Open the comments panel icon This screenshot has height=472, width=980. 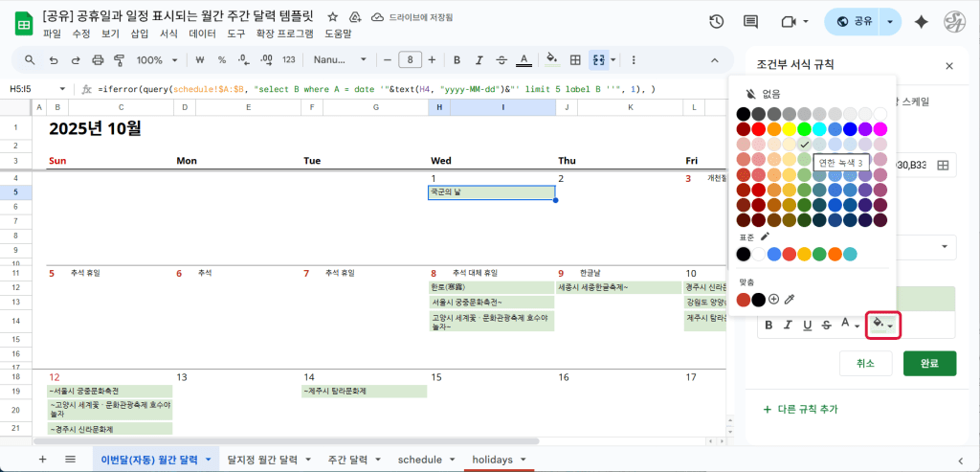751,21
